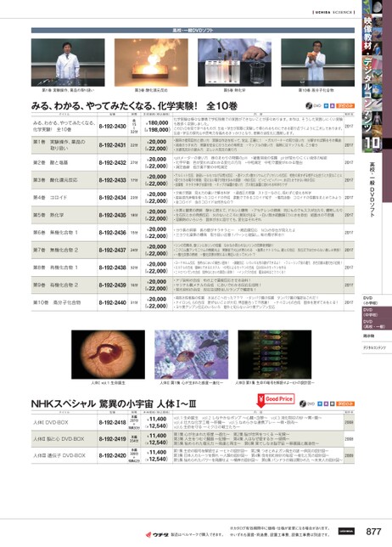The height and width of the screenshot is (547, 392).
Task: Click the red Good Price yen arrow badge
Action: click(x=275, y=401)
